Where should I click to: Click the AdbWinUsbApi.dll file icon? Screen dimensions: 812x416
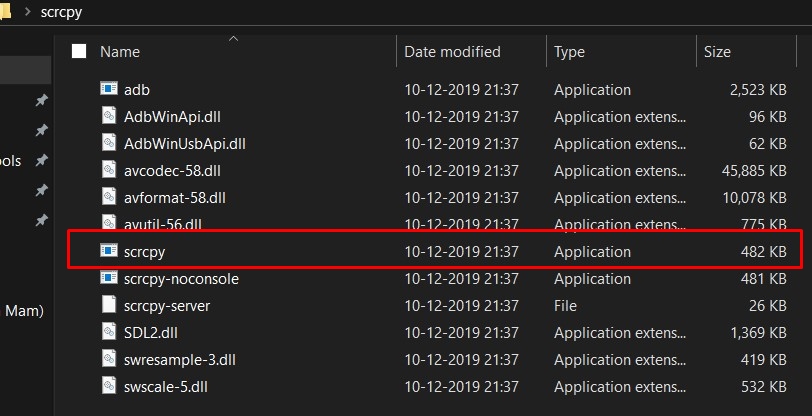(x=109, y=142)
